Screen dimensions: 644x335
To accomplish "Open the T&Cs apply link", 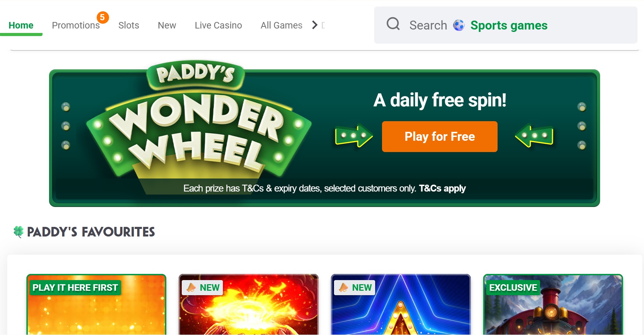I will [x=442, y=188].
